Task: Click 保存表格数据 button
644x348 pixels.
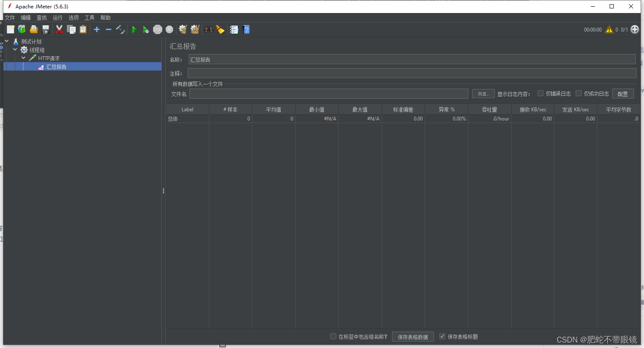Action: pos(413,337)
